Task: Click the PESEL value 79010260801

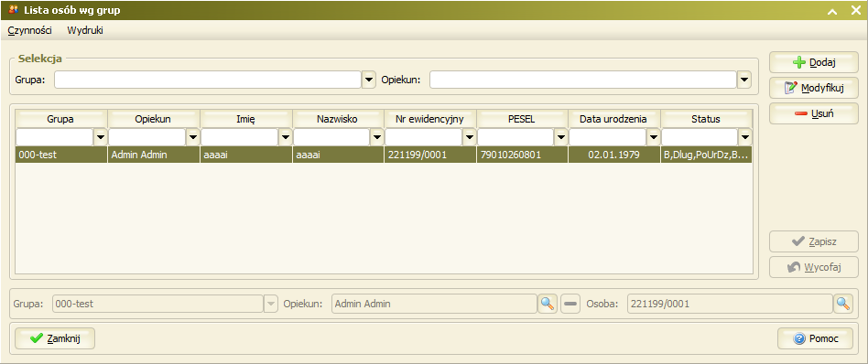Action: pos(522,155)
